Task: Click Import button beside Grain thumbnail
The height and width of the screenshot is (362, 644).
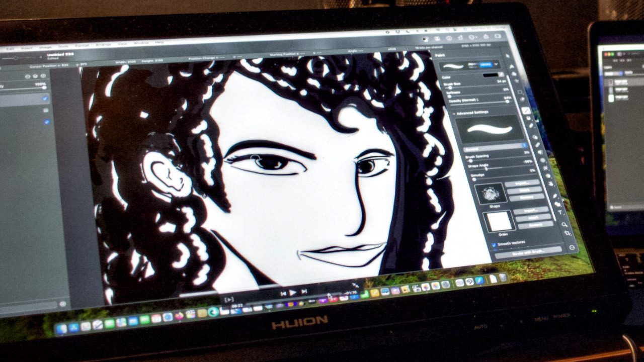Action: pos(531,210)
